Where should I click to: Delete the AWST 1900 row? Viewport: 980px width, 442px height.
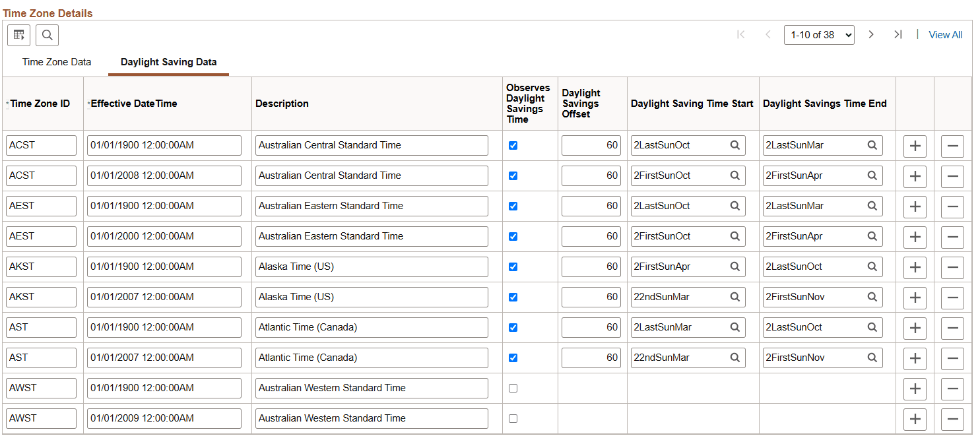pyautogui.click(x=952, y=389)
